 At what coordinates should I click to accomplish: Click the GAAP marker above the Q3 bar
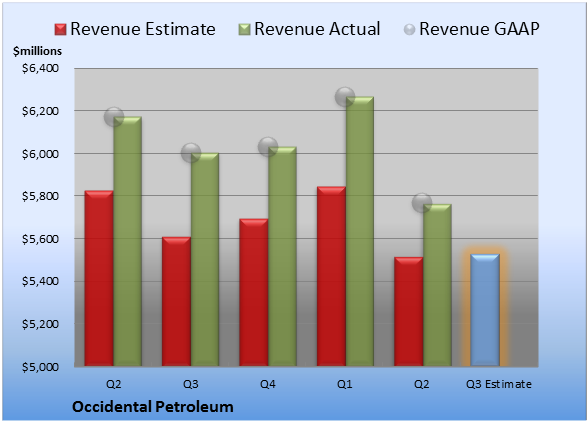tap(191, 153)
